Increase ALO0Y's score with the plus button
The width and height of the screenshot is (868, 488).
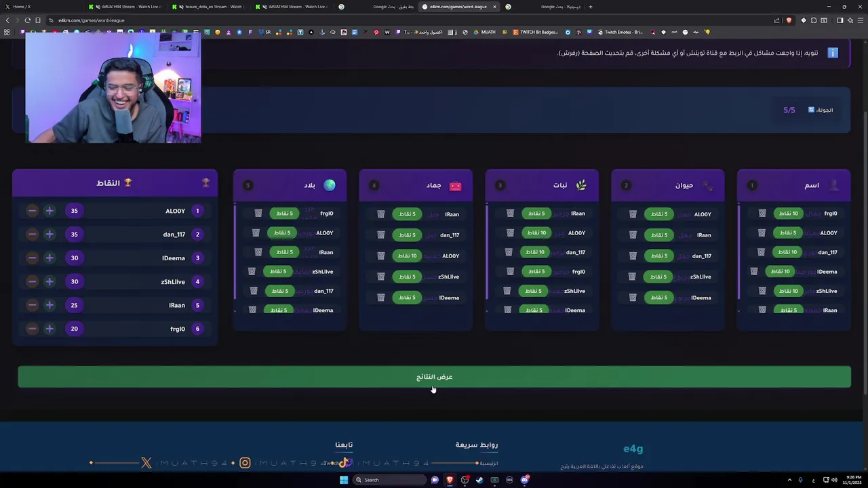[x=50, y=211]
